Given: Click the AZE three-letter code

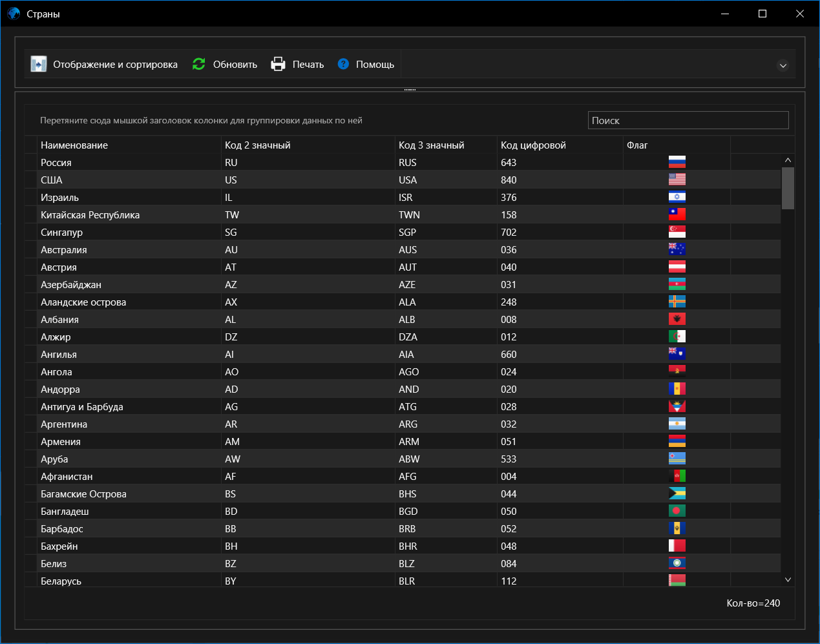Looking at the screenshot, I should click(x=447, y=284).
